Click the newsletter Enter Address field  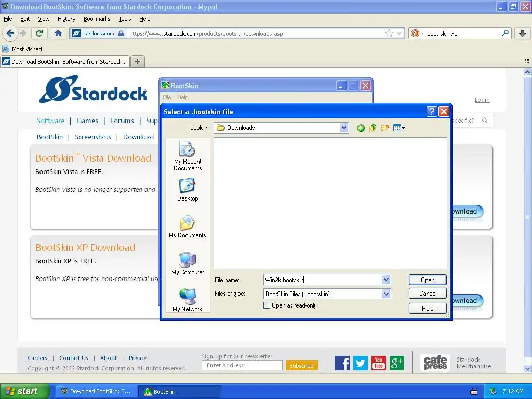(242, 365)
